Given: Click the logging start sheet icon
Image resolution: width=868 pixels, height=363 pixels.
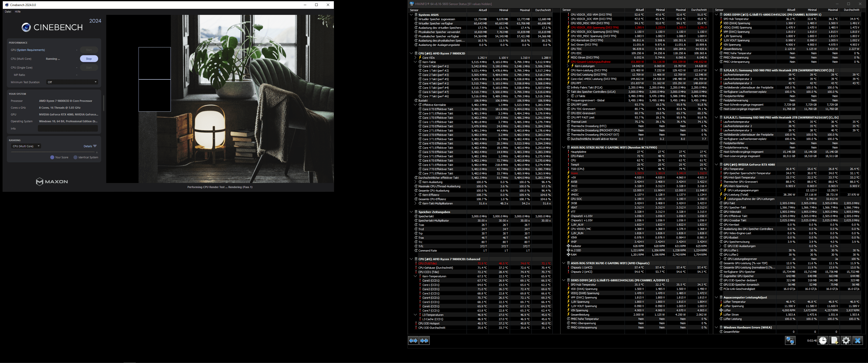Looking at the screenshot, I should tap(834, 341).
